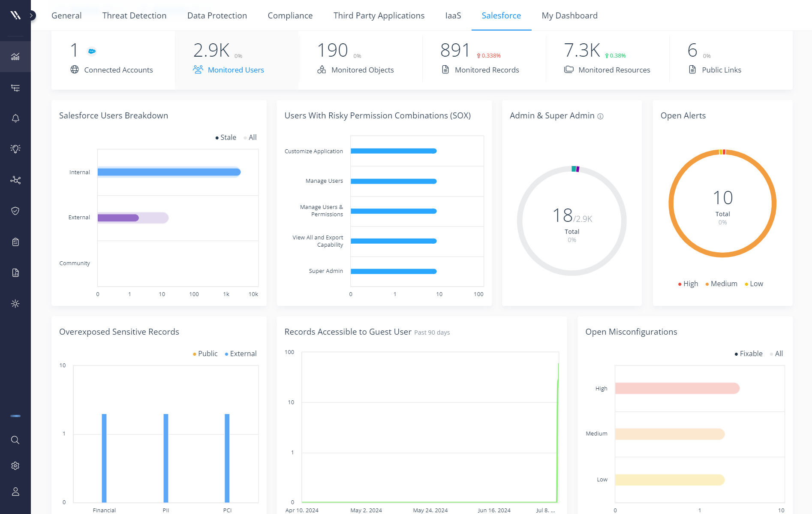Click the Low misconfigurations bar
The image size is (812, 514).
[x=670, y=480]
